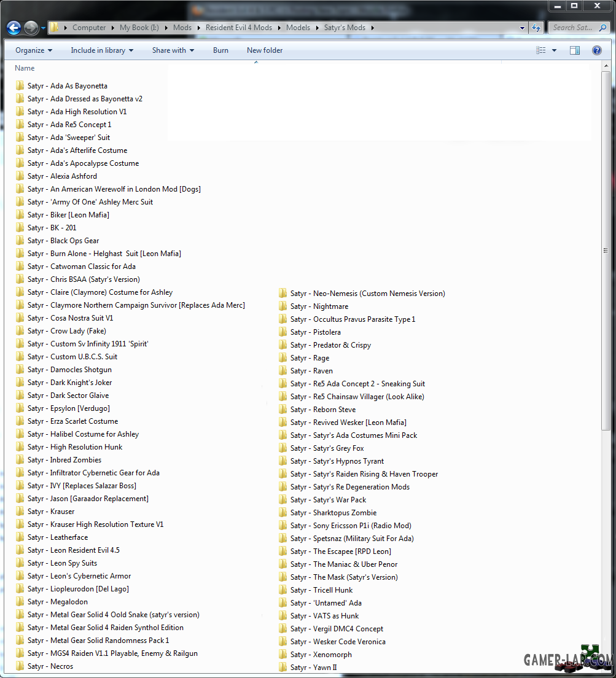The image size is (616, 678).
Task: Select folder icon of High Resolution Hunk
Action: pos(20,446)
